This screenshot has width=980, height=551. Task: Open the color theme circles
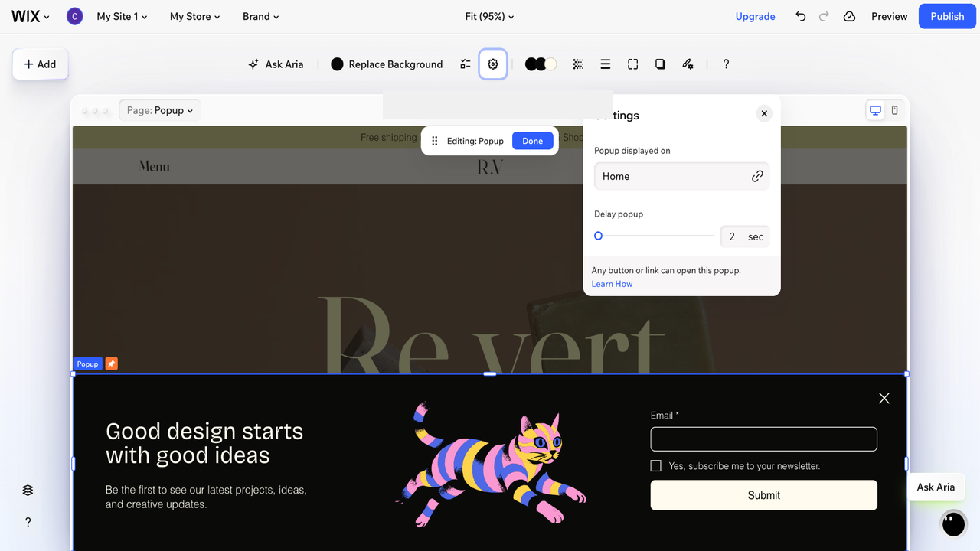[541, 64]
